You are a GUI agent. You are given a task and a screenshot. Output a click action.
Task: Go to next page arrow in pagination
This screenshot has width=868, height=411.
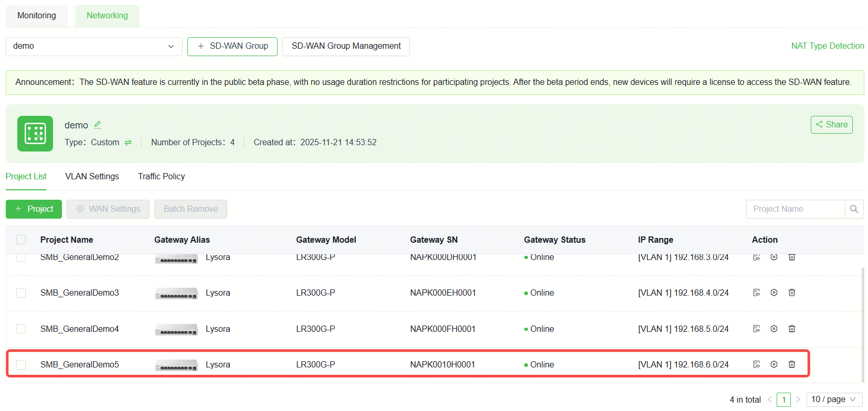(x=798, y=399)
